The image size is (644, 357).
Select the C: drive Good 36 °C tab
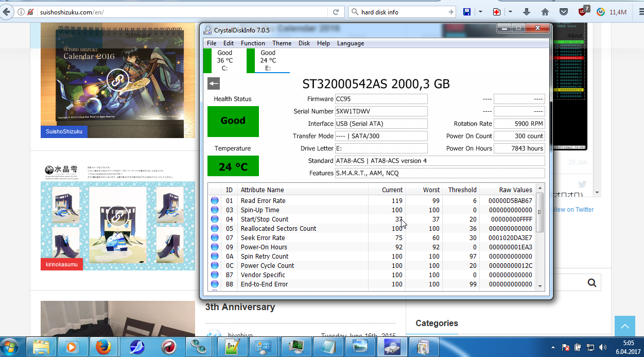224,61
